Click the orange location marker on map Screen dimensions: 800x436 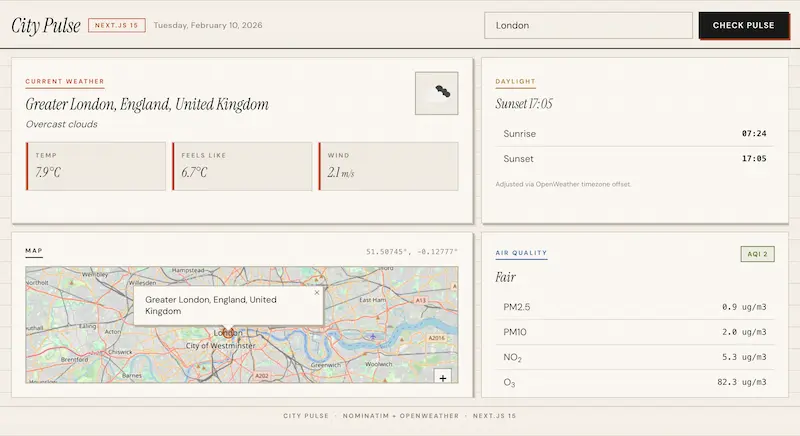tap(226, 333)
